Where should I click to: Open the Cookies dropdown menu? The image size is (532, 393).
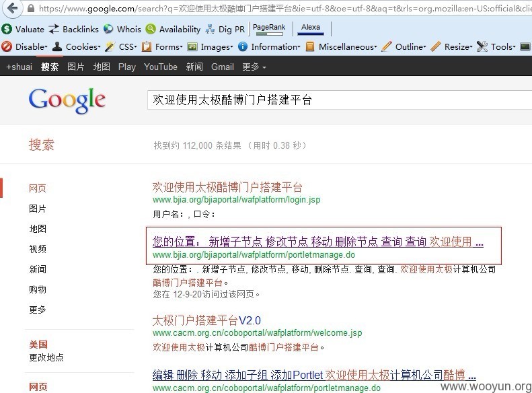[x=83, y=47]
